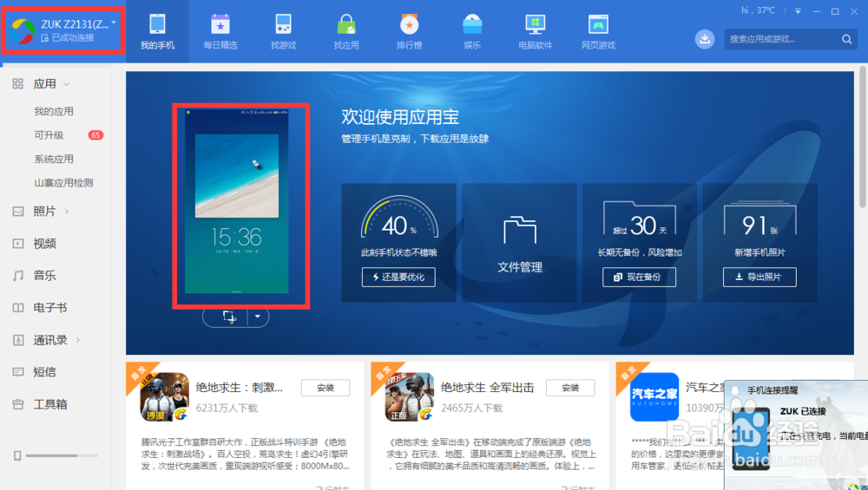Open the 我的手机 tab

[157, 31]
